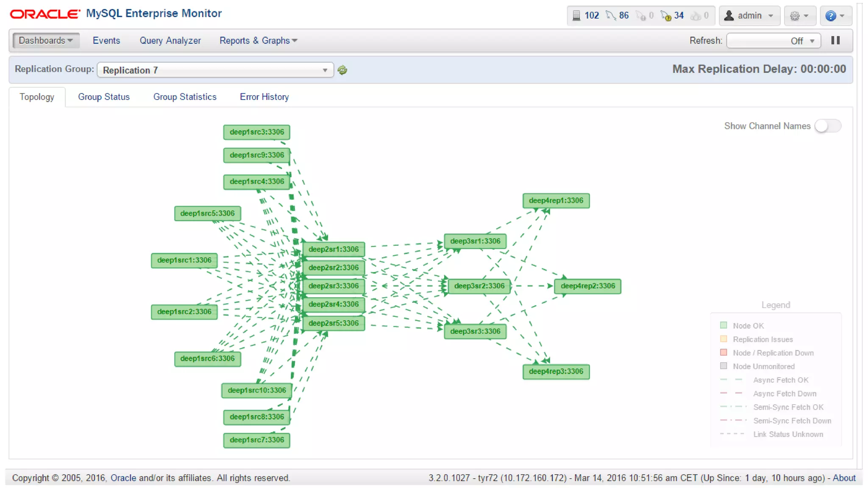Open Reports & Graphs menu
The width and height of the screenshot is (868, 488).
tap(258, 41)
